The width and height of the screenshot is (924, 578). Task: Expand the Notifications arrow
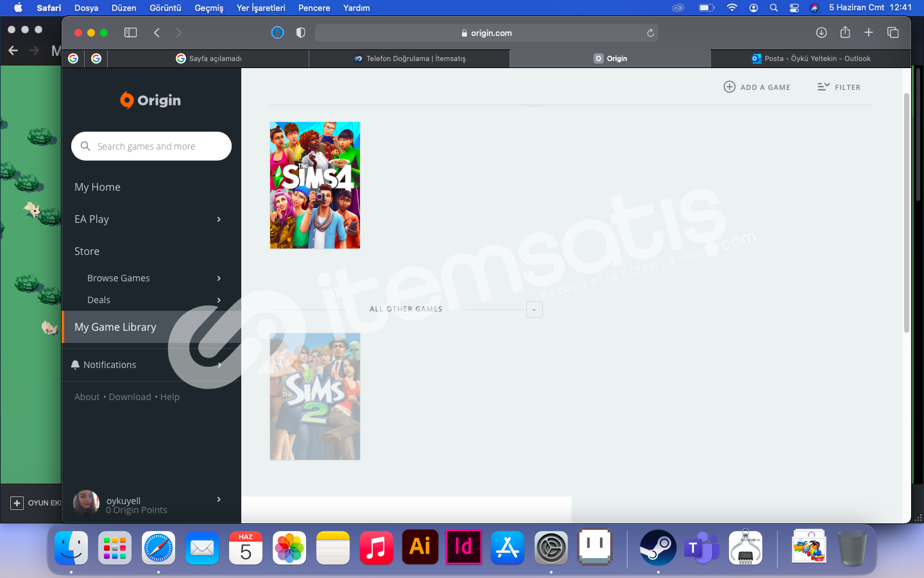click(x=219, y=365)
